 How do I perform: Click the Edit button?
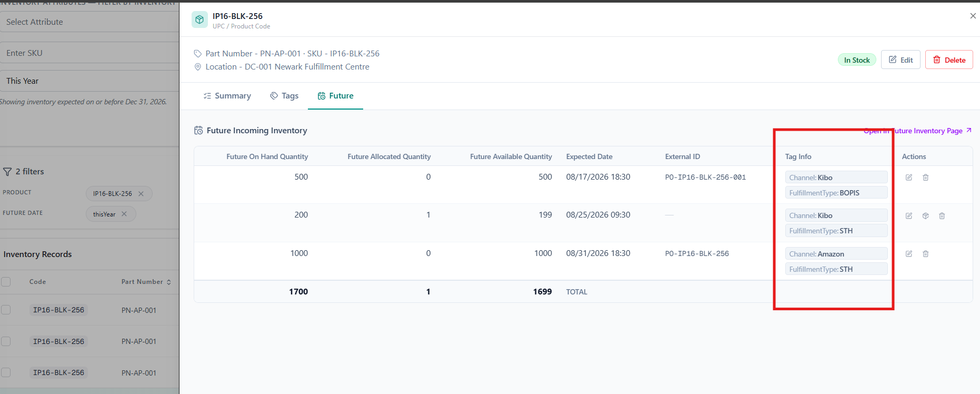[901, 60]
